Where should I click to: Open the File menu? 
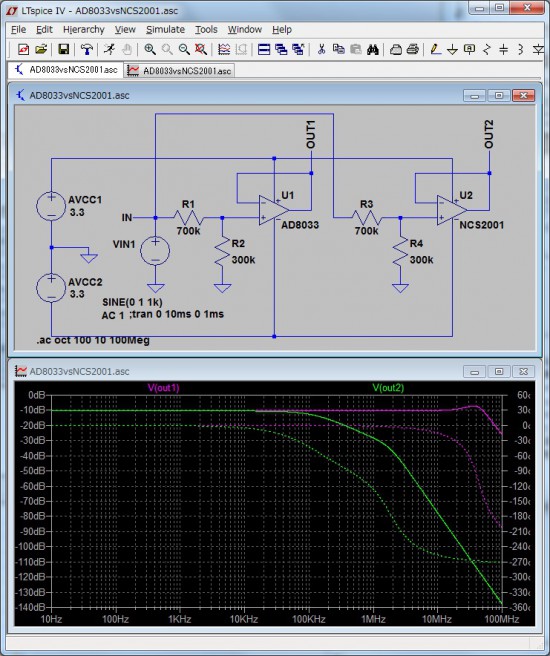tap(18, 30)
